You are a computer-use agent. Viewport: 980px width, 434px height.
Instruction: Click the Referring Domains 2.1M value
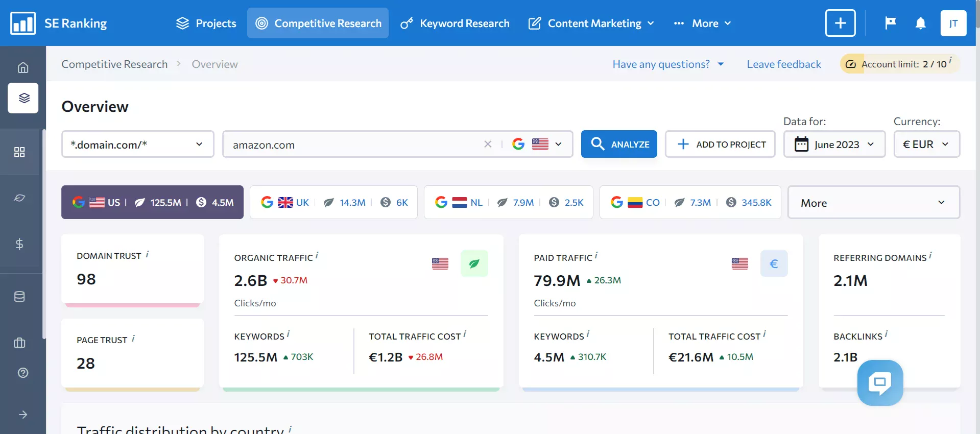(x=850, y=280)
